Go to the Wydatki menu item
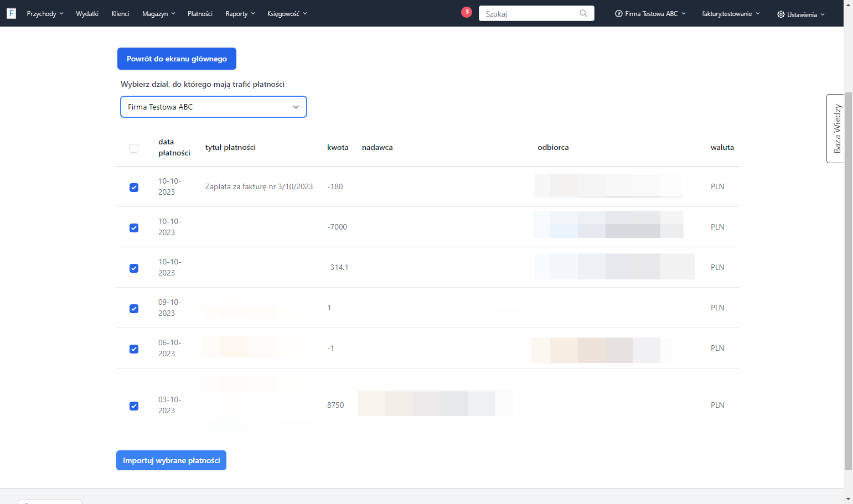The image size is (853, 504). point(87,13)
